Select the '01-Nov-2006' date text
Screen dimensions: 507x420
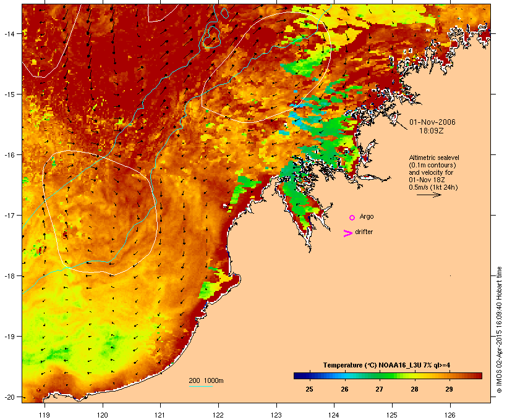tap(432, 122)
